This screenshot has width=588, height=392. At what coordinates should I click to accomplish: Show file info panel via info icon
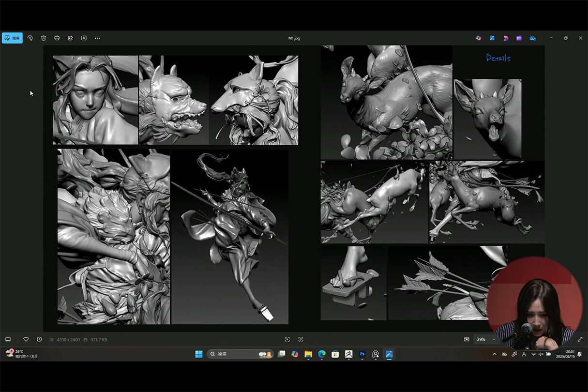coord(39,339)
